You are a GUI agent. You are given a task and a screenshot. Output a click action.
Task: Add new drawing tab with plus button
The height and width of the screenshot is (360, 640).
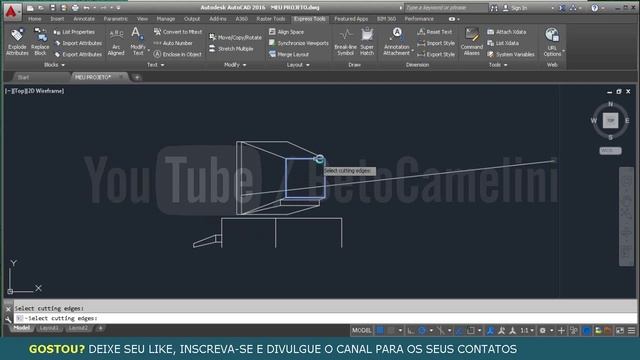point(137,77)
